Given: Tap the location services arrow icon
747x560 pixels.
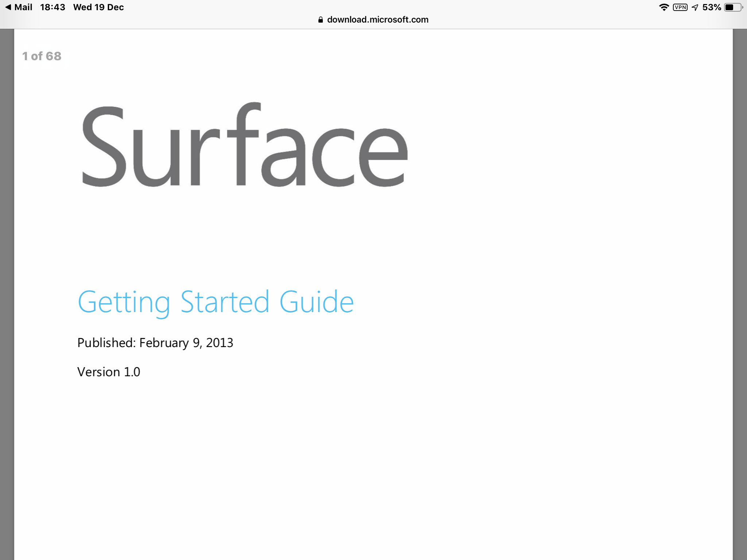Looking at the screenshot, I should click(695, 7).
